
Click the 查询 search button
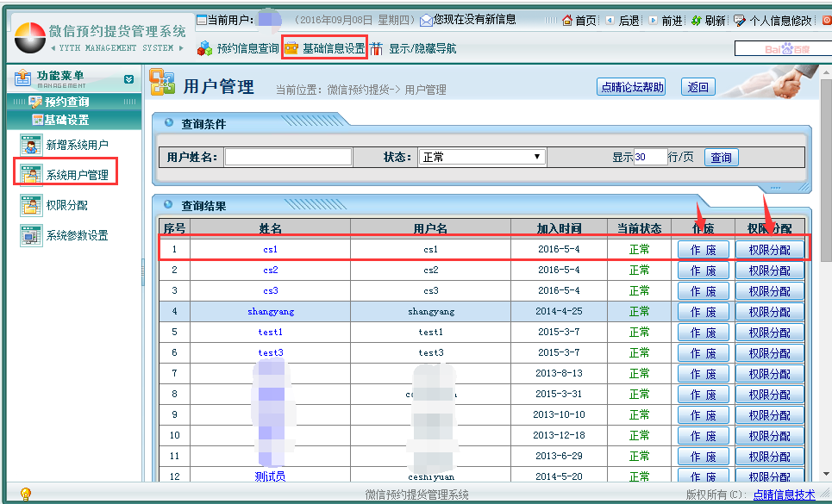tap(721, 157)
